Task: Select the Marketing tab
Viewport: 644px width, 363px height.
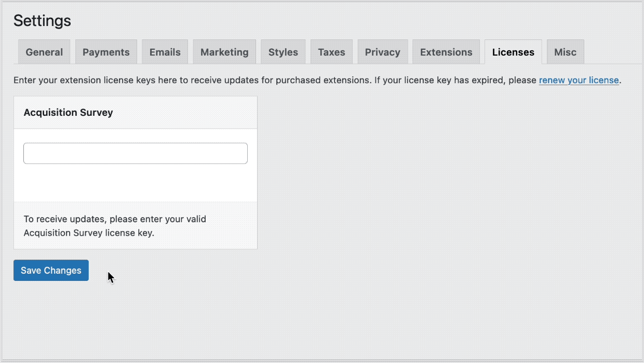Action: point(224,52)
